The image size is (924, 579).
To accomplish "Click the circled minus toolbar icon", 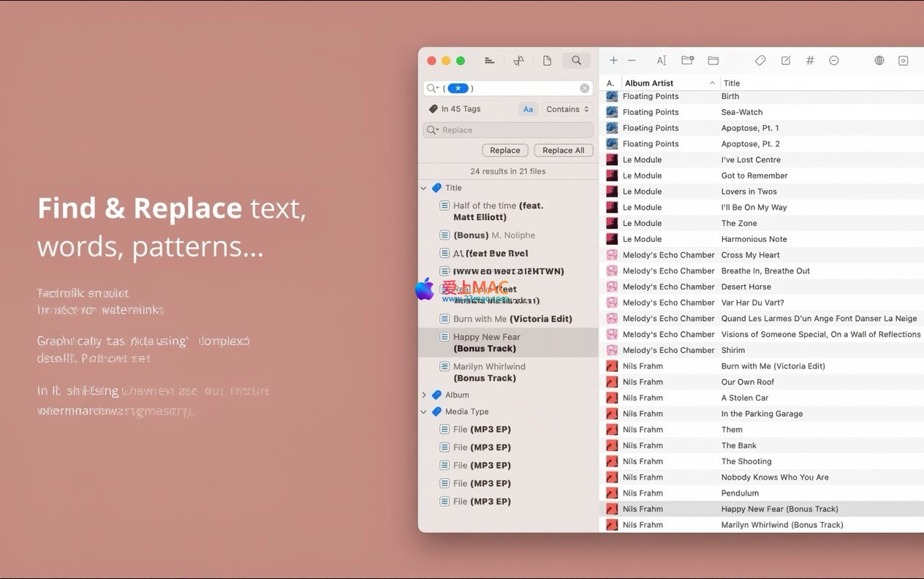I will 834,61.
